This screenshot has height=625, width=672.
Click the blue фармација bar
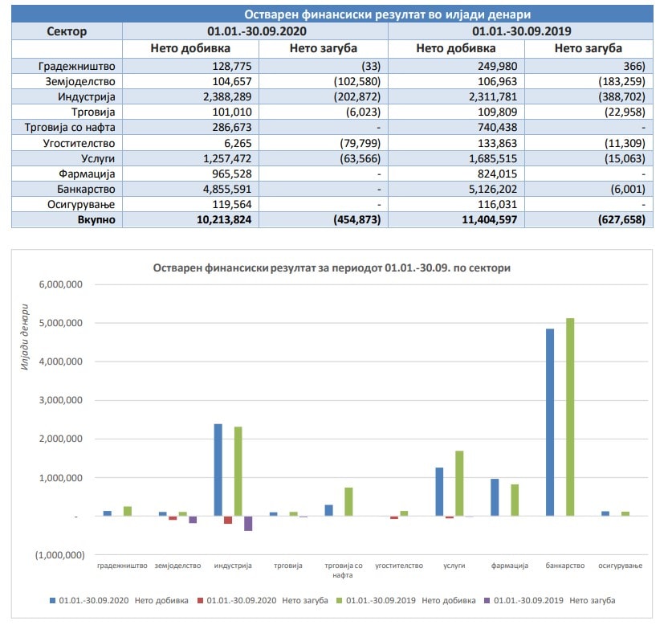(x=495, y=497)
